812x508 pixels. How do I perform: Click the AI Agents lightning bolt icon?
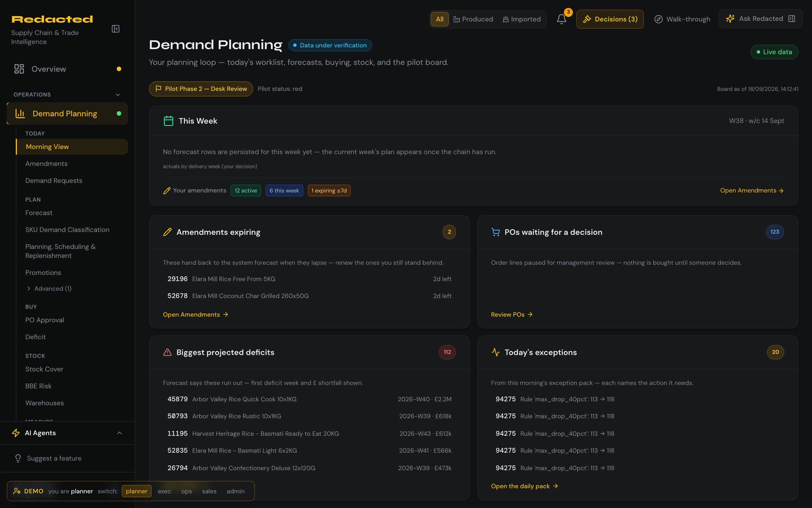click(16, 433)
